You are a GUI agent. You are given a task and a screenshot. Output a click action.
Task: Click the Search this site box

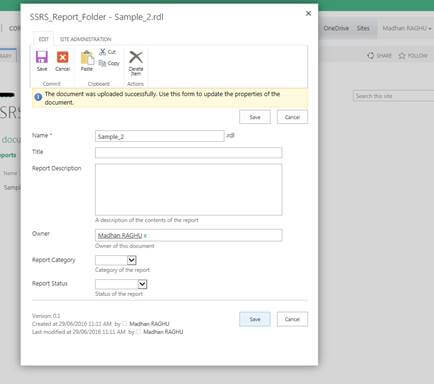click(x=393, y=96)
